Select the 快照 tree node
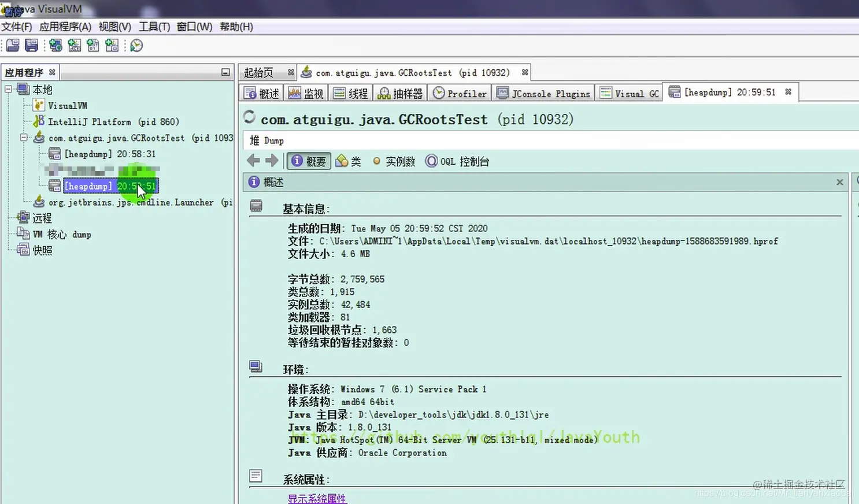Image resolution: width=859 pixels, height=504 pixels. click(x=35, y=250)
